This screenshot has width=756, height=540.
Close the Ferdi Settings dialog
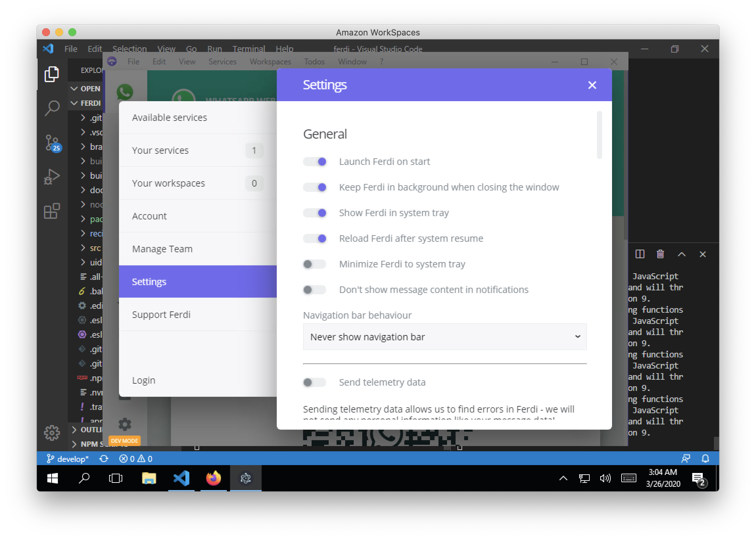click(592, 85)
